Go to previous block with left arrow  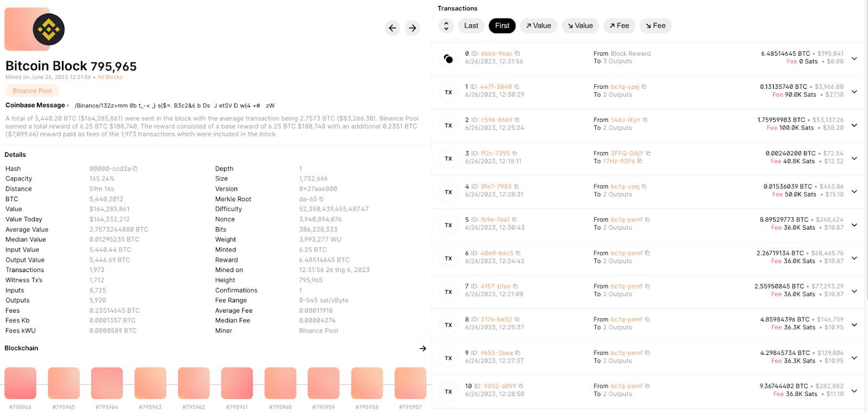point(392,28)
